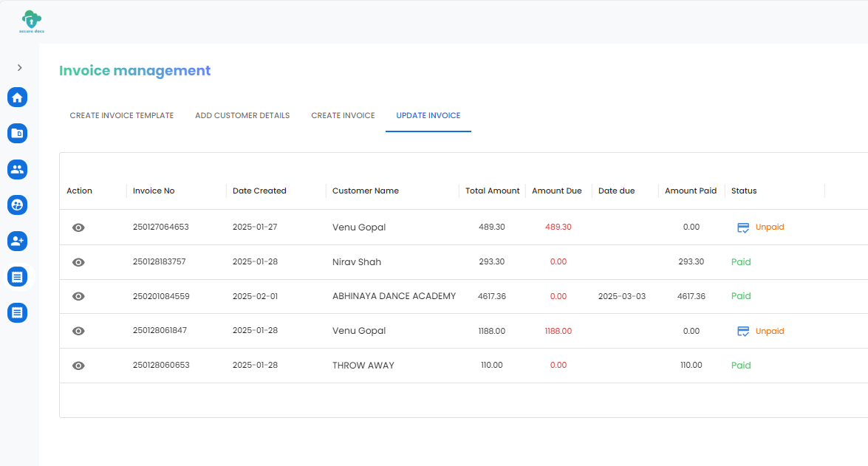The height and width of the screenshot is (466, 868).
Task: Open the group users sidebar icon
Action: [17, 169]
